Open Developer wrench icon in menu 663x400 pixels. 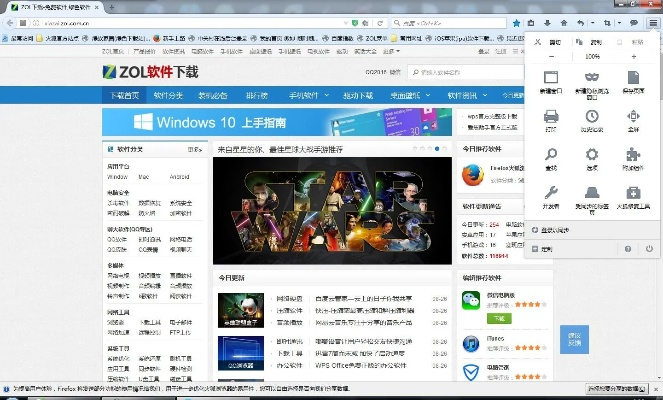point(549,194)
